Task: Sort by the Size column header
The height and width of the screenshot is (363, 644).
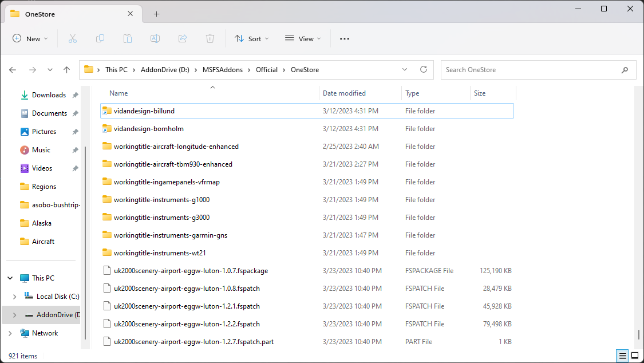Action: point(493,93)
